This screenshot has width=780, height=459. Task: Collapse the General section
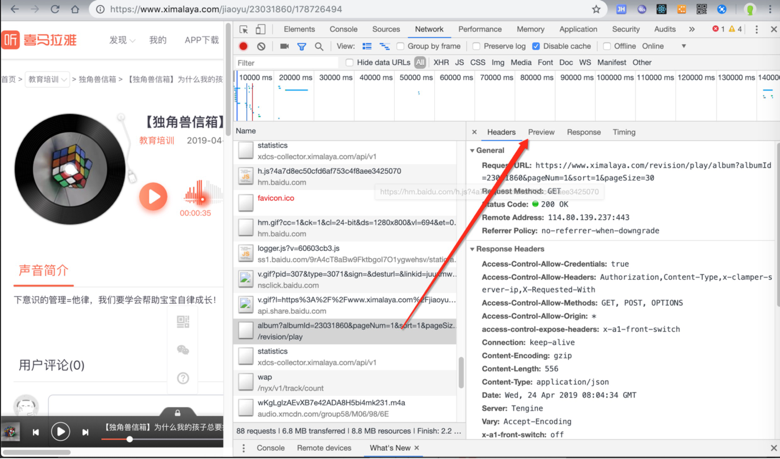click(x=472, y=150)
